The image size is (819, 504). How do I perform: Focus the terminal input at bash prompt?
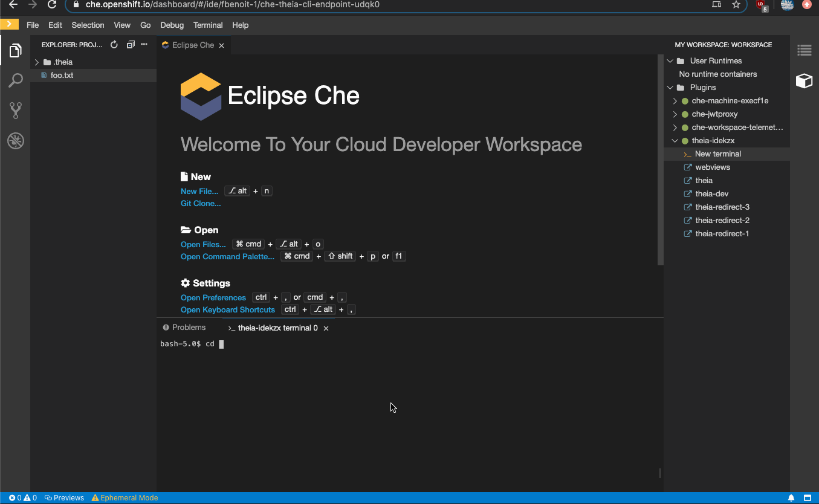(x=221, y=344)
